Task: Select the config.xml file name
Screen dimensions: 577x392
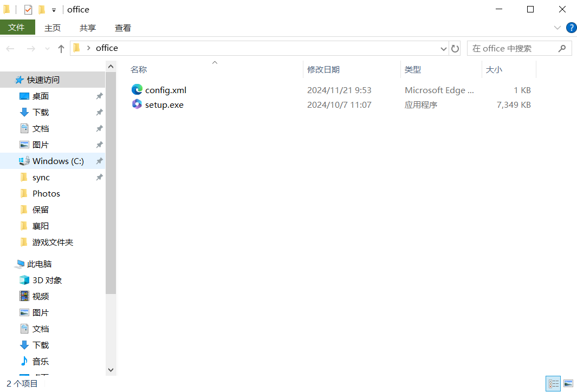Action: click(x=166, y=90)
